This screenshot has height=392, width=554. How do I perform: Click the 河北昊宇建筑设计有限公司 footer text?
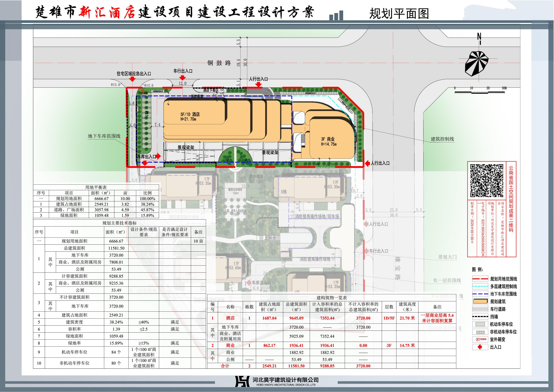coord(286,380)
